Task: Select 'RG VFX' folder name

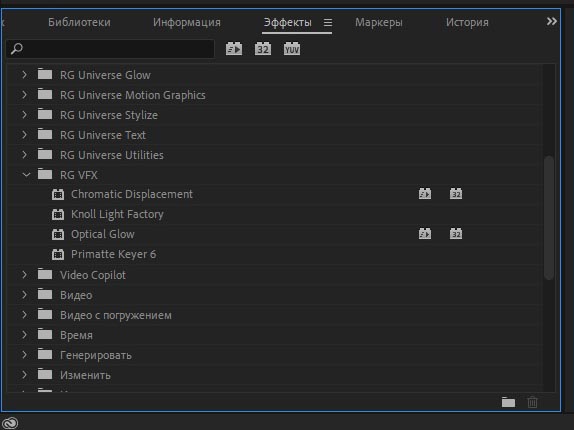Action: click(79, 175)
